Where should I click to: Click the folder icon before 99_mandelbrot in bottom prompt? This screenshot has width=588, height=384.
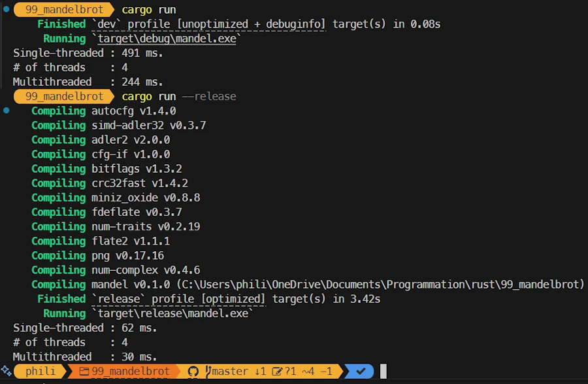point(84,371)
